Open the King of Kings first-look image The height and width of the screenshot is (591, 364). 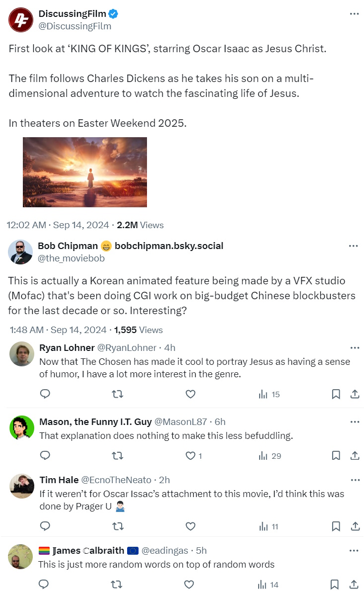[85, 172]
